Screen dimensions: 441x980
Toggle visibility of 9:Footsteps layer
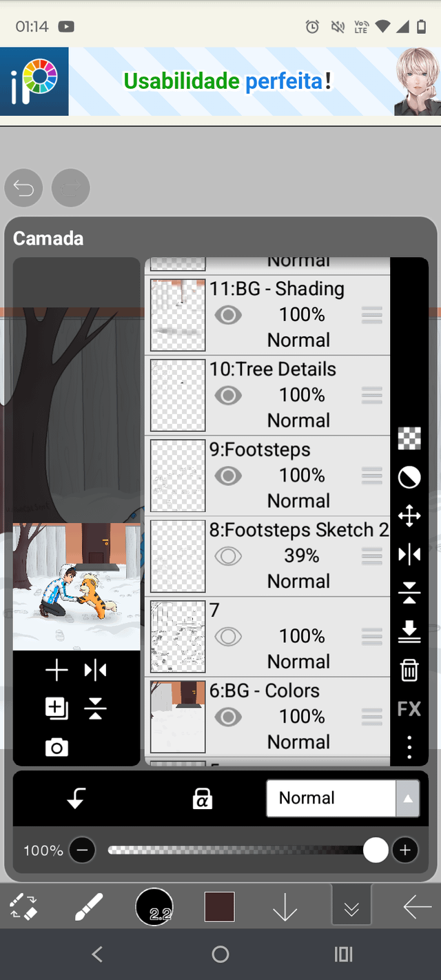[x=228, y=476]
